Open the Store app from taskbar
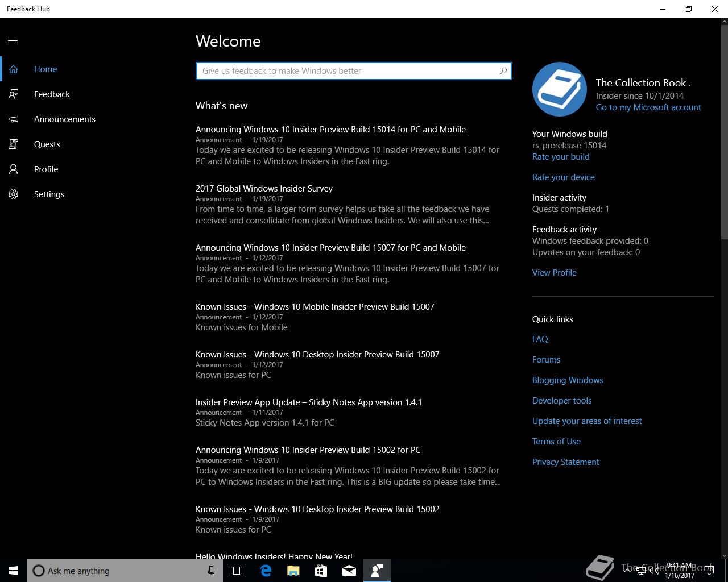 321,571
